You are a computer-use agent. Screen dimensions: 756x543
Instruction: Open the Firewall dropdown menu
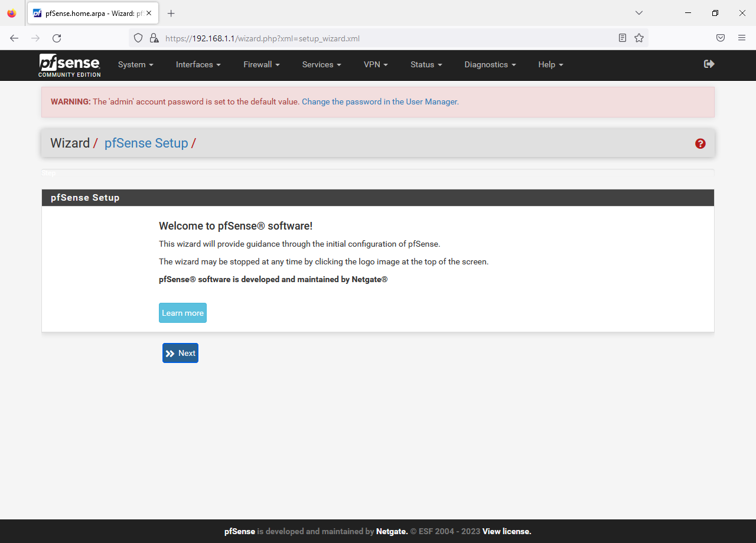coord(262,65)
